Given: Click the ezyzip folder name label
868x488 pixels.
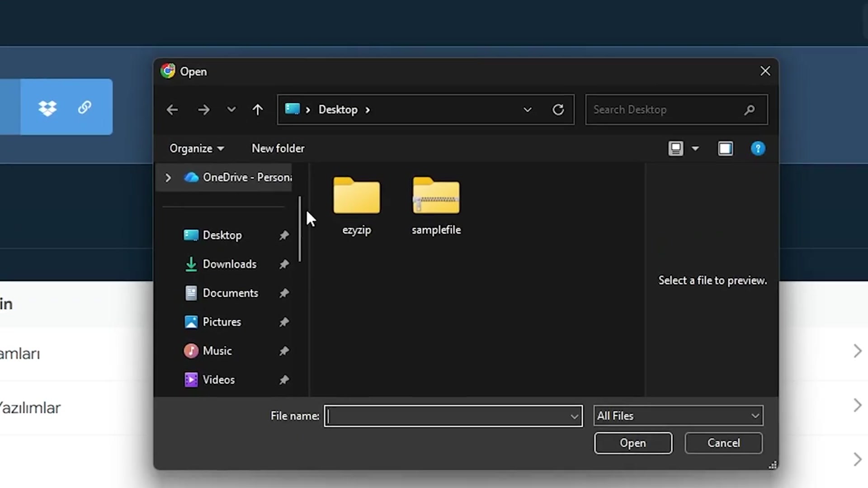Looking at the screenshot, I should 357,230.
